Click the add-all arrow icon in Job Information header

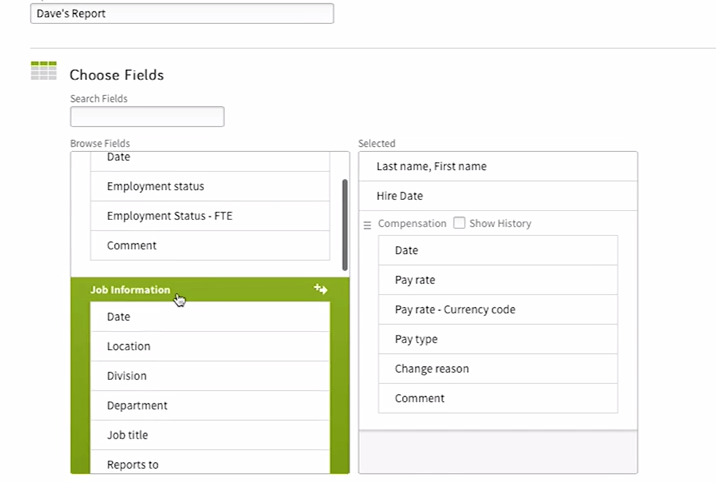click(x=321, y=289)
